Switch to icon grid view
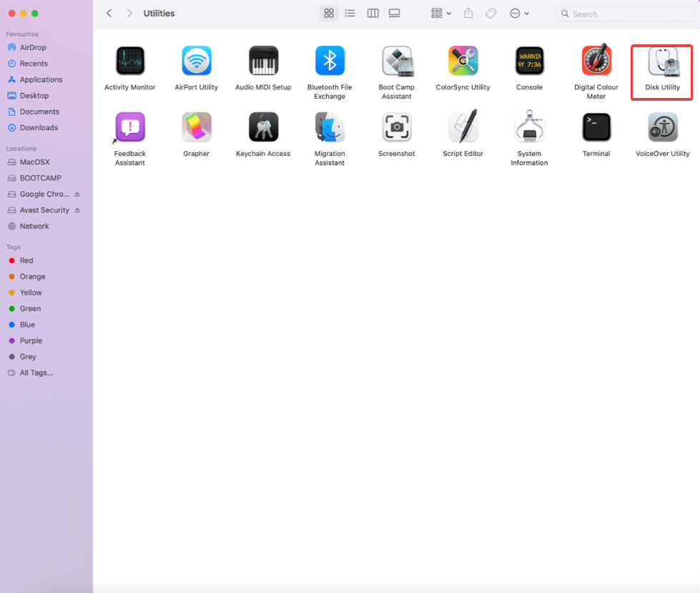 point(329,14)
